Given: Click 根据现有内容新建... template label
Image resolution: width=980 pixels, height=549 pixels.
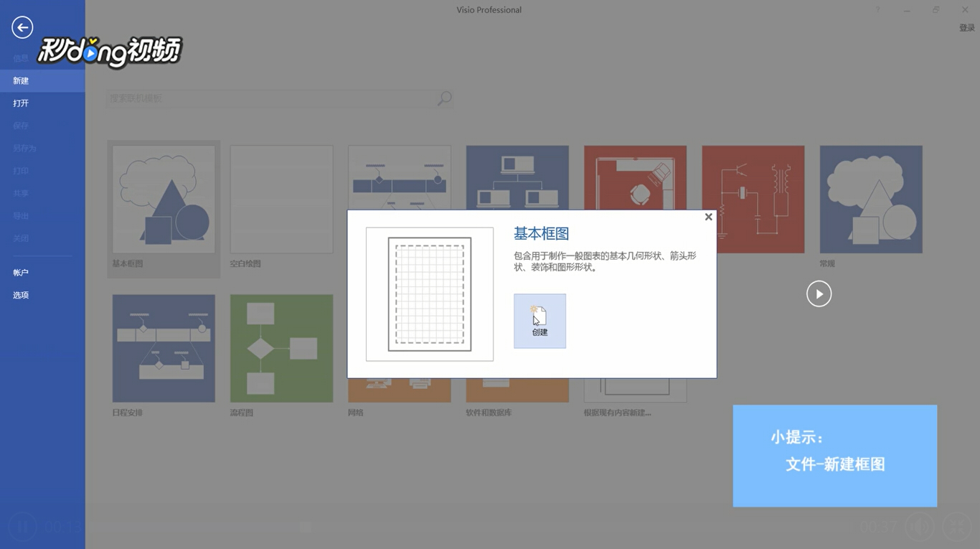Looking at the screenshot, I should click(x=618, y=413).
